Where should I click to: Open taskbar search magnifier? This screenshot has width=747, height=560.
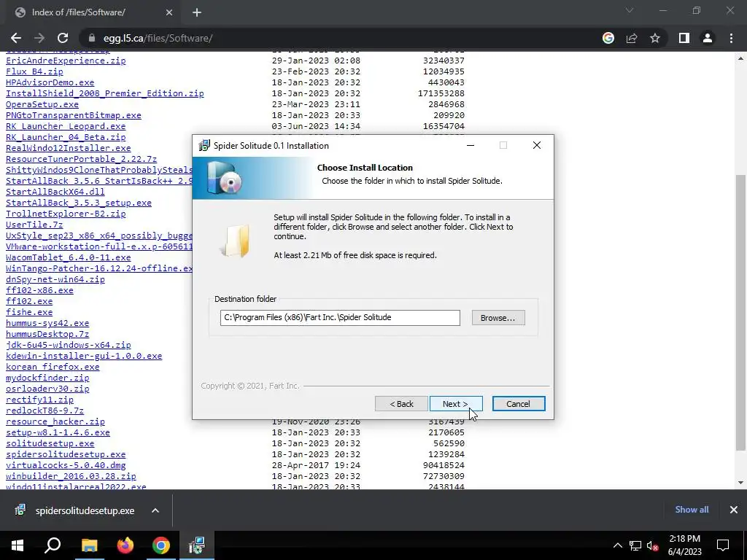(x=53, y=545)
